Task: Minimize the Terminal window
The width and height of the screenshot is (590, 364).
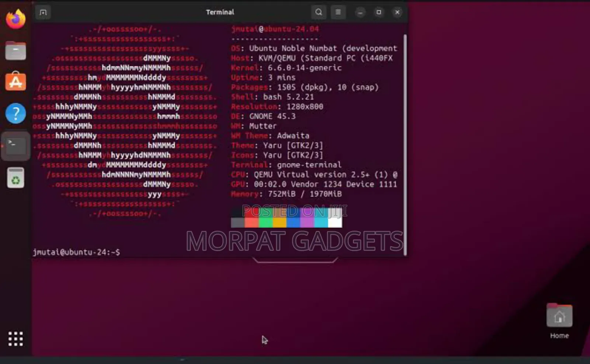Action: point(360,12)
